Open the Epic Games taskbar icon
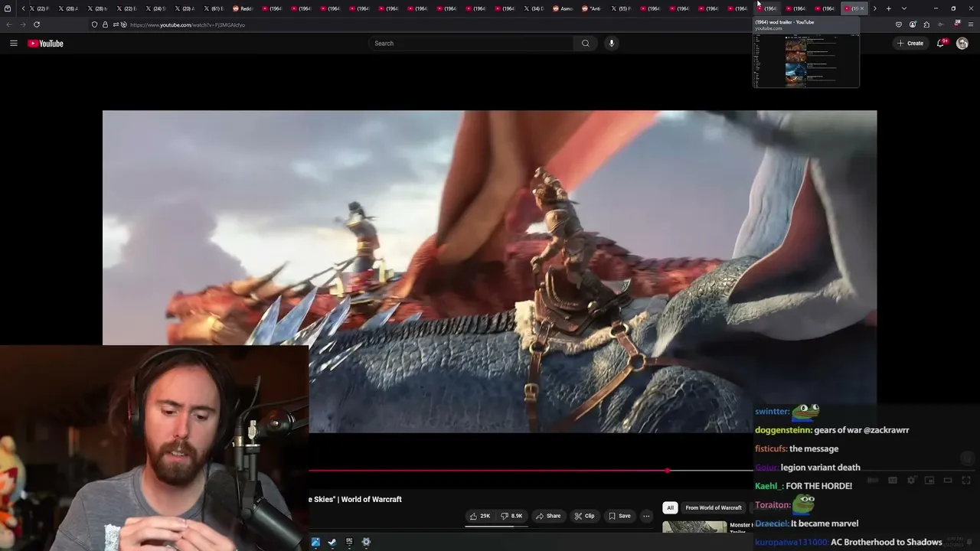 [349, 542]
